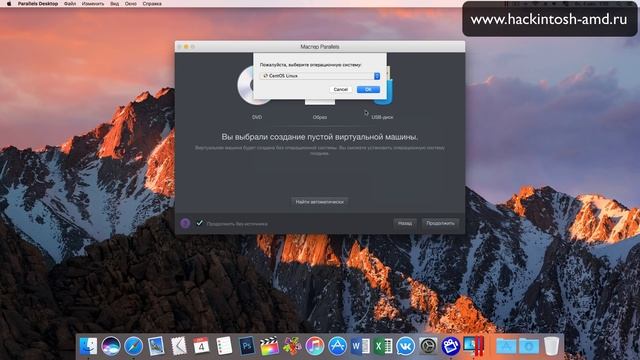Open the Applications folder in Dock
Screen dimensions: 640x360
[x=506, y=346]
